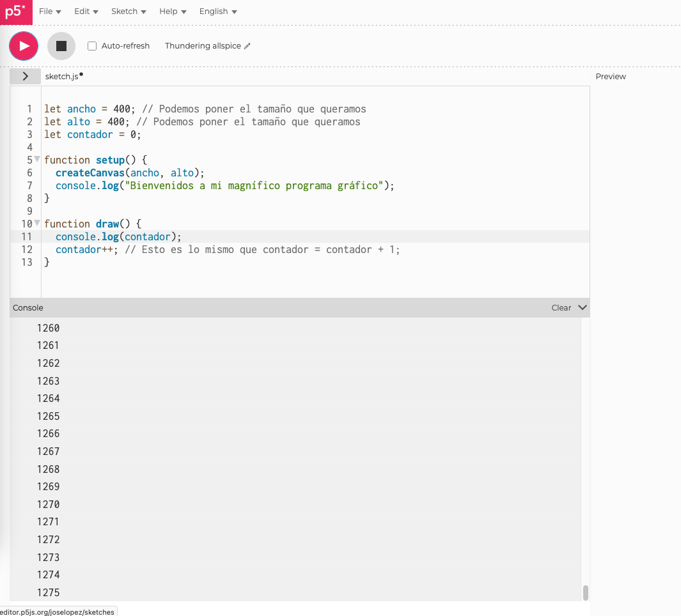Image resolution: width=681 pixels, height=616 pixels.
Task: Open the English language dropdown
Action: pyautogui.click(x=217, y=12)
